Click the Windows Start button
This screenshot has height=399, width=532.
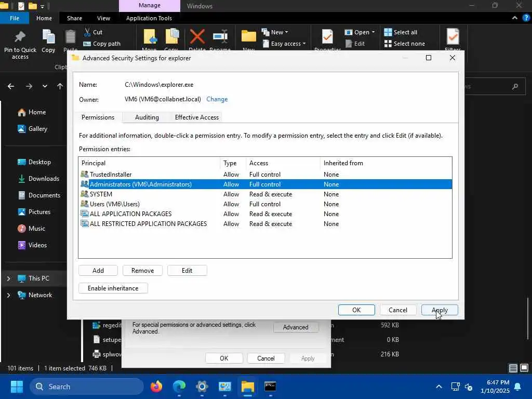tap(17, 387)
